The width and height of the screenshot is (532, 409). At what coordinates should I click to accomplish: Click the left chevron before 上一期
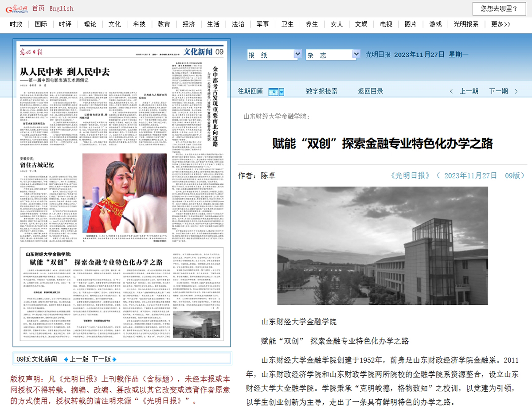click(x=451, y=91)
